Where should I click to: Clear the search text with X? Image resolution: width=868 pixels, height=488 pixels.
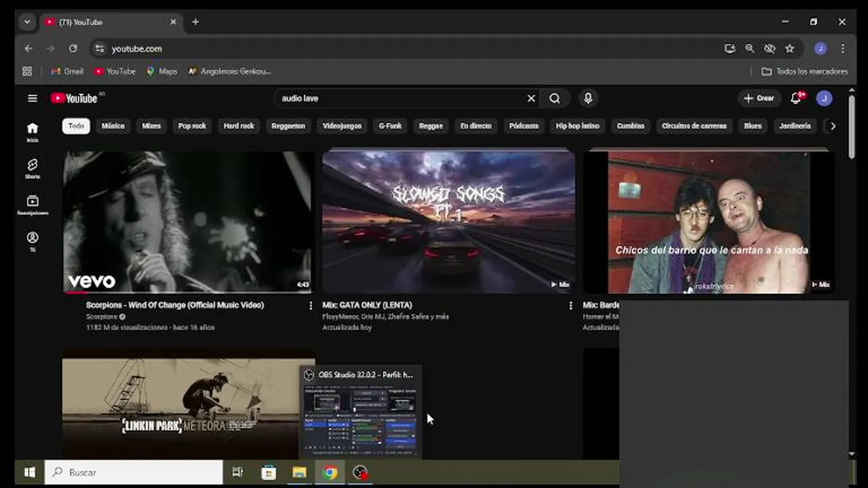(531, 98)
